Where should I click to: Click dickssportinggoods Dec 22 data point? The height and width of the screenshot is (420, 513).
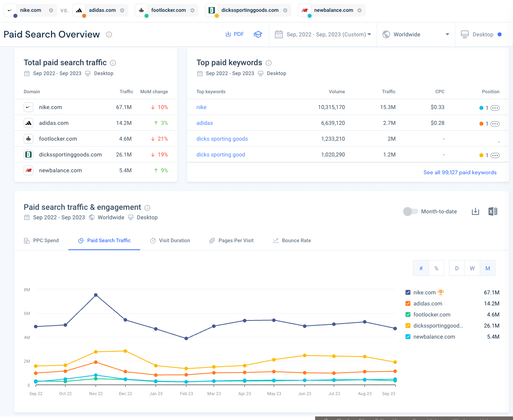(x=126, y=351)
